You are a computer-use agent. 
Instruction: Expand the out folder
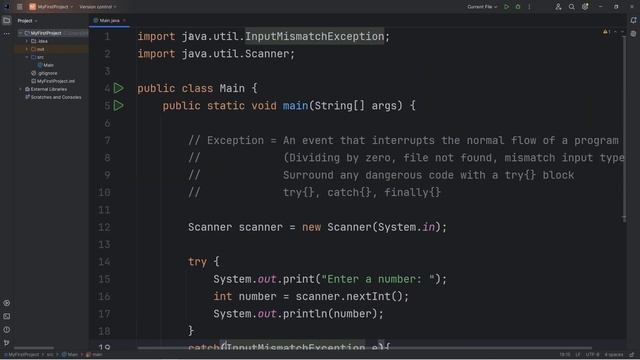27,49
